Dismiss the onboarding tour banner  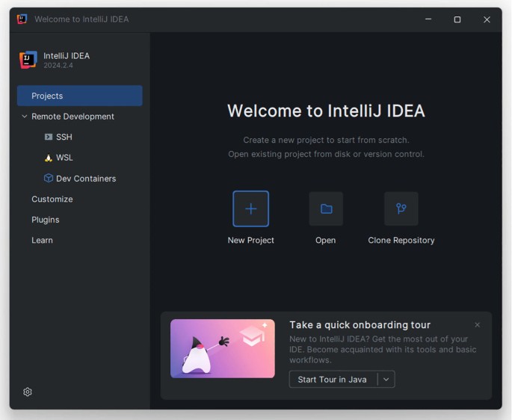[478, 325]
